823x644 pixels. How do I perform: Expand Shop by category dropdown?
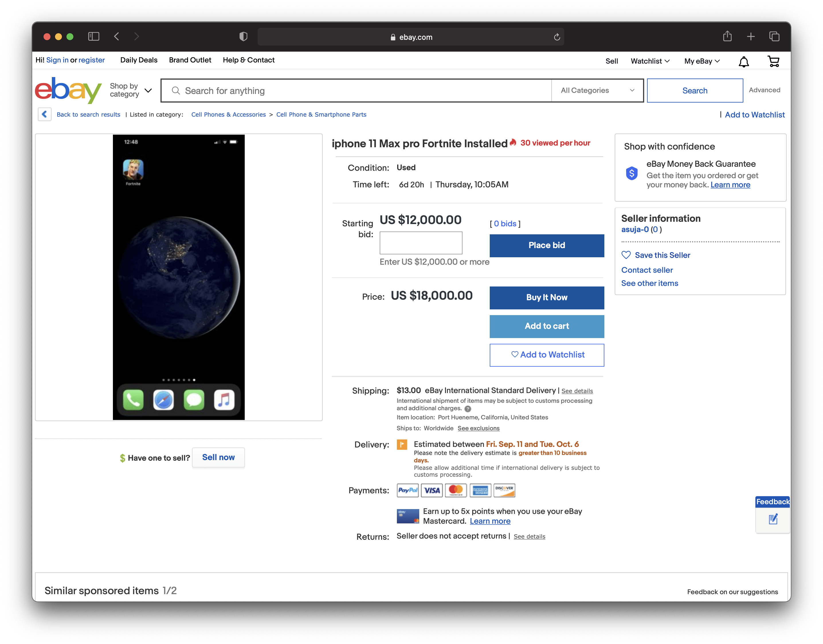point(130,90)
